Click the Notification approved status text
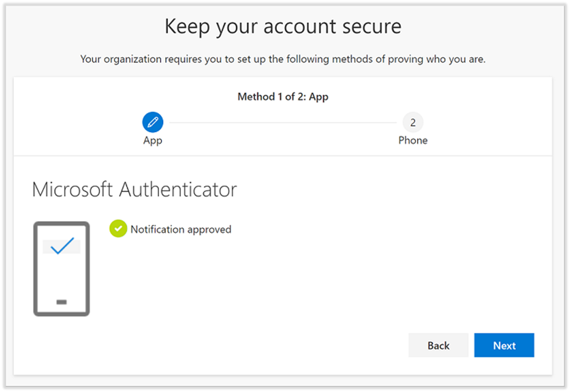570x392 pixels. click(181, 229)
